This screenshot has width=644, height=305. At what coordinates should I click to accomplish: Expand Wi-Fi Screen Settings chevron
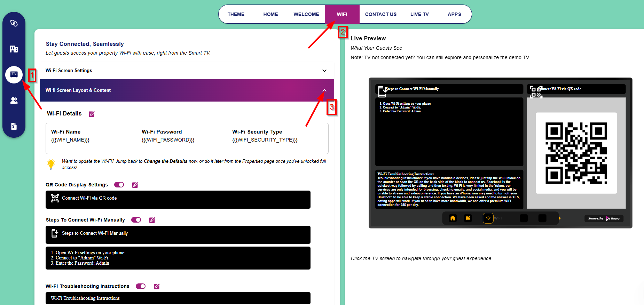coord(324,71)
